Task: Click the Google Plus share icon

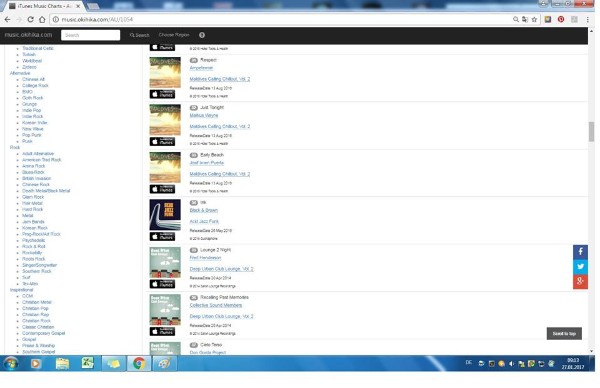Action: pos(580,282)
